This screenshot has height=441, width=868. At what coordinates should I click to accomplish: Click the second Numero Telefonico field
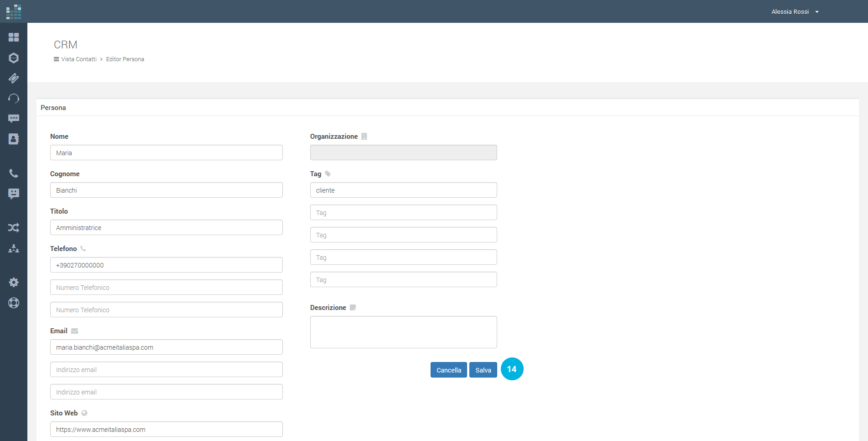[166, 287]
